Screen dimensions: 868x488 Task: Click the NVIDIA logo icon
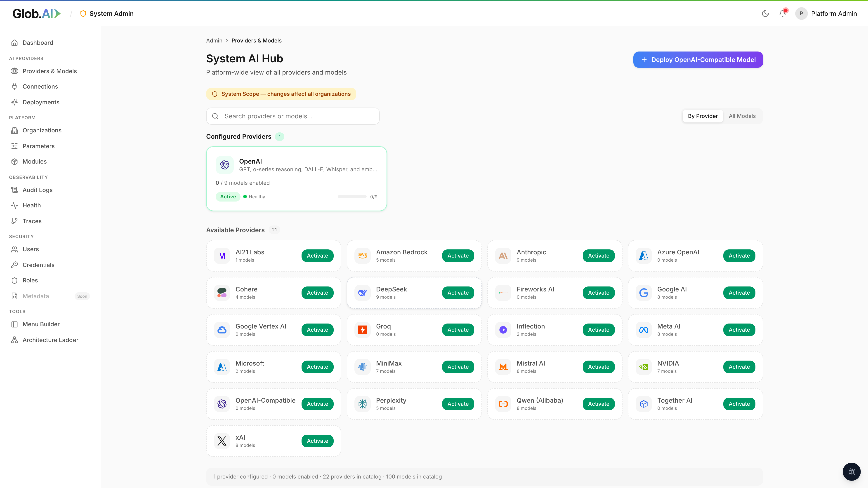click(644, 367)
